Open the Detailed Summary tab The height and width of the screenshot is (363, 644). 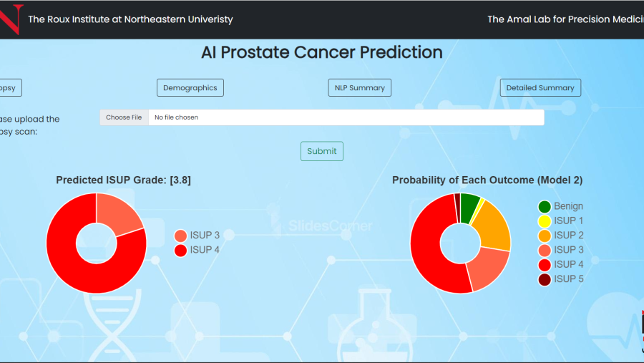click(540, 87)
